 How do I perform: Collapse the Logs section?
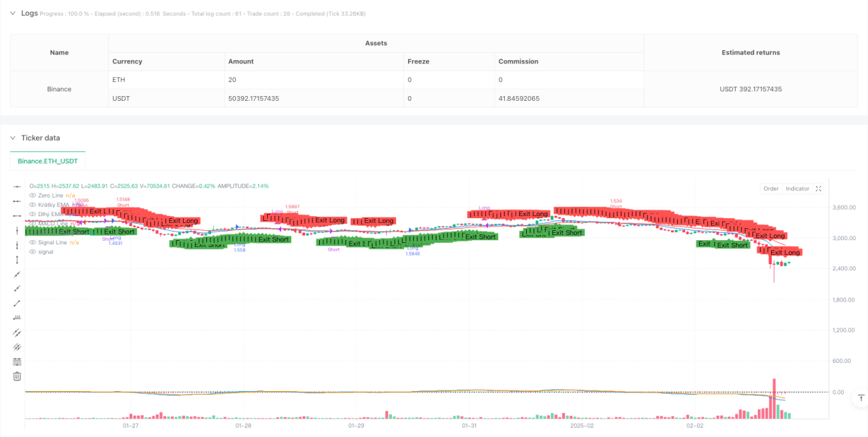(x=12, y=13)
